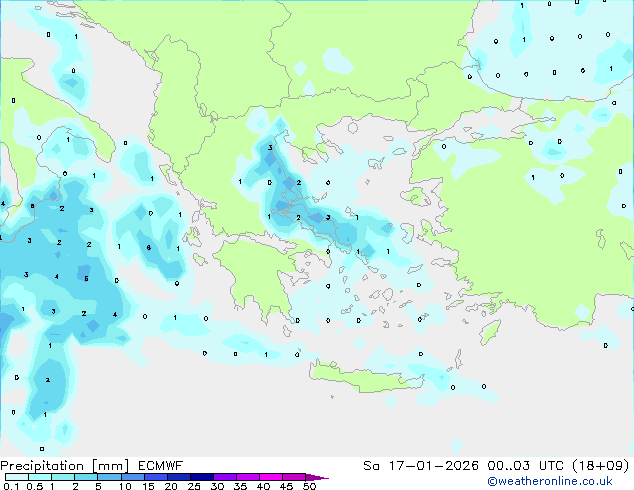
Task: Click the '45' legend scale label
Action: [x=286, y=486]
